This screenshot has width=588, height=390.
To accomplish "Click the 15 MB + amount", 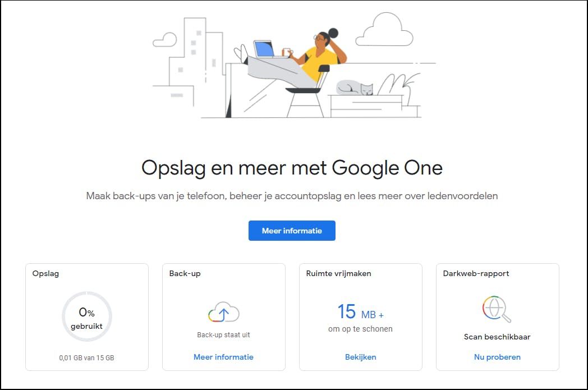I will point(360,312).
